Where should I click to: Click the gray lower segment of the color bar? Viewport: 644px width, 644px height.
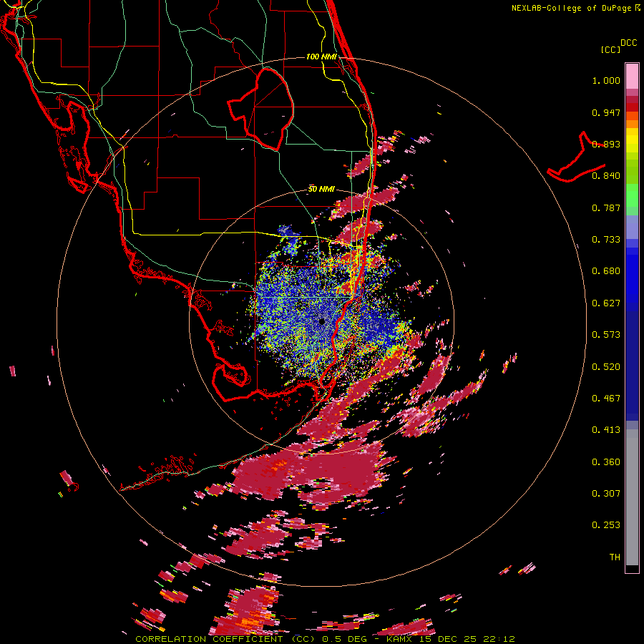tap(632, 497)
